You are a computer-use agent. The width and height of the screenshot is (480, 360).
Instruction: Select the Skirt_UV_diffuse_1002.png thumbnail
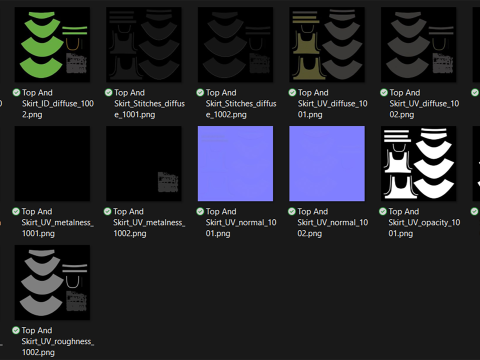pos(419,45)
